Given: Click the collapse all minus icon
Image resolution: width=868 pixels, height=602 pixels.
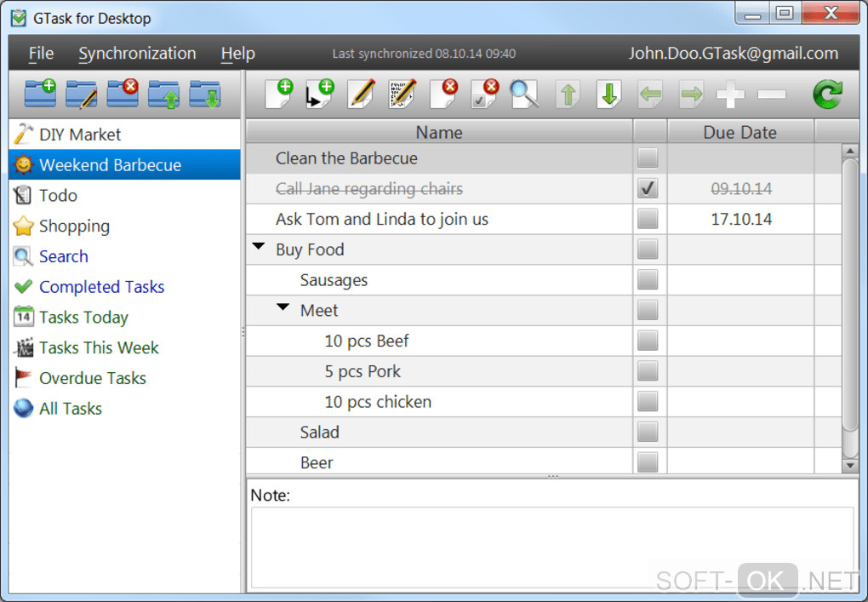Looking at the screenshot, I should click(772, 95).
